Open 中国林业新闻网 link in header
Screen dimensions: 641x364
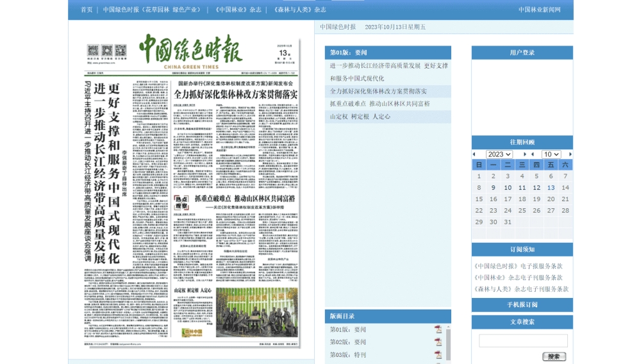(540, 10)
